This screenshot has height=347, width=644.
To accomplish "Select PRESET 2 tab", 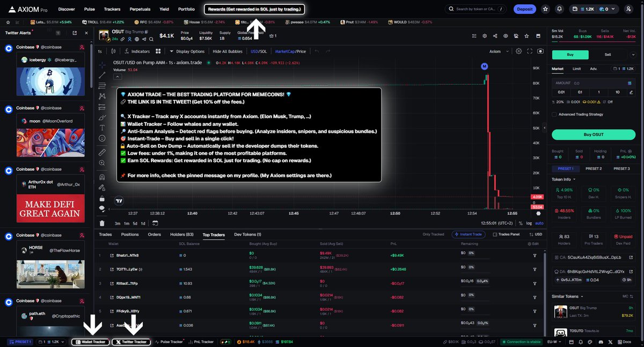I will pos(594,169).
